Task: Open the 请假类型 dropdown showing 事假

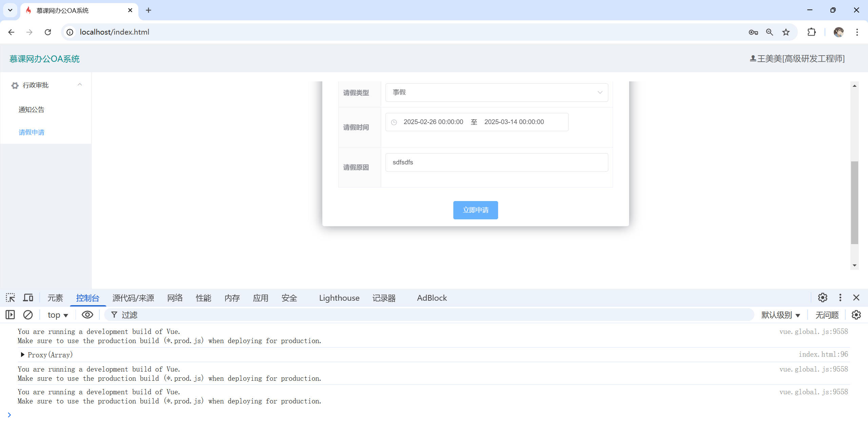Action: coord(496,92)
